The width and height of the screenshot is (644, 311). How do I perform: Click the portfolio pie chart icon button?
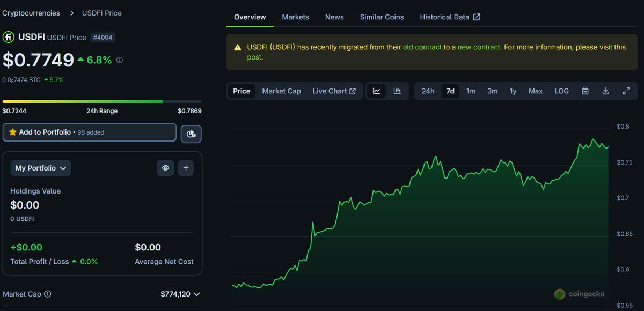coord(191,134)
